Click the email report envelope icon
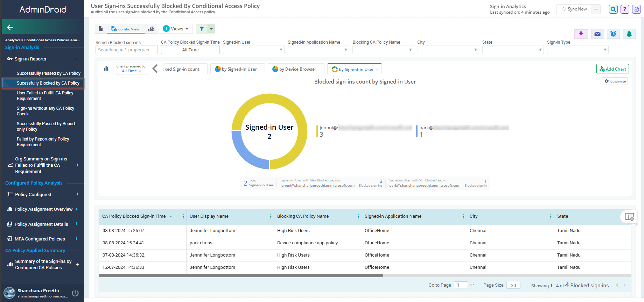The width and height of the screenshot is (644, 302). point(597,34)
